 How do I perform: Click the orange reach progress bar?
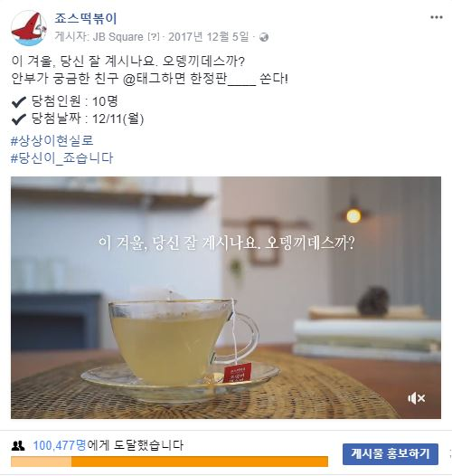(200, 462)
